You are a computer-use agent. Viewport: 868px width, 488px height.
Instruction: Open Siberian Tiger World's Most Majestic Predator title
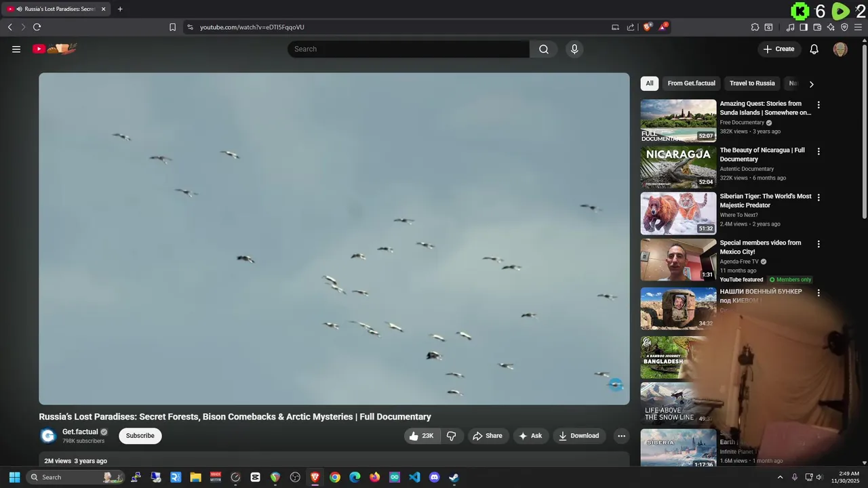(x=766, y=201)
